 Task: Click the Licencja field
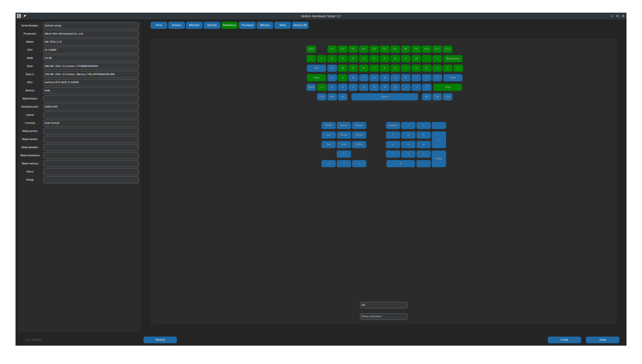[x=91, y=123]
